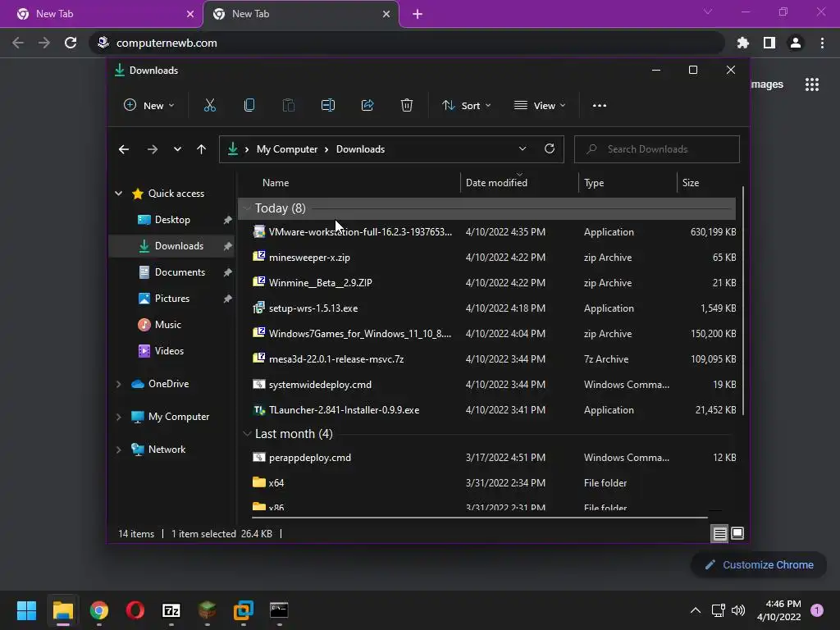Open Minecraft block icon in taskbar
Image resolution: width=840 pixels, height=630 pixels.
click(x=207, y=610)
